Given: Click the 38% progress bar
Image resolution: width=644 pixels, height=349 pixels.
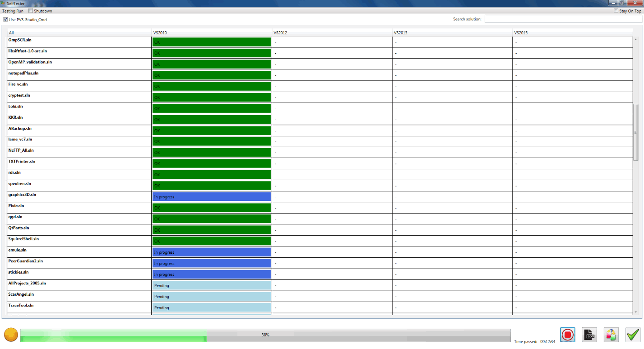Looking at the screenshot, I should [x=265, y=335].
